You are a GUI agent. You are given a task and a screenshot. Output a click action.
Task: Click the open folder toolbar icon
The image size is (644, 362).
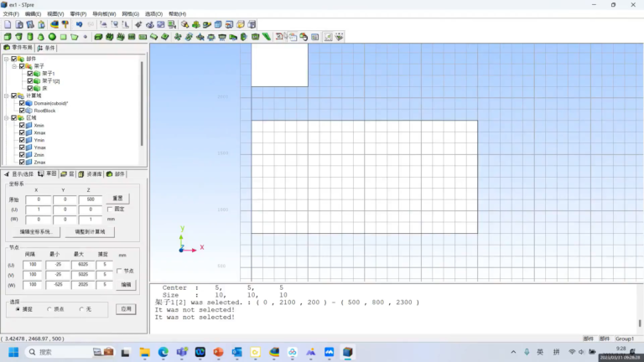click(241, 24)
